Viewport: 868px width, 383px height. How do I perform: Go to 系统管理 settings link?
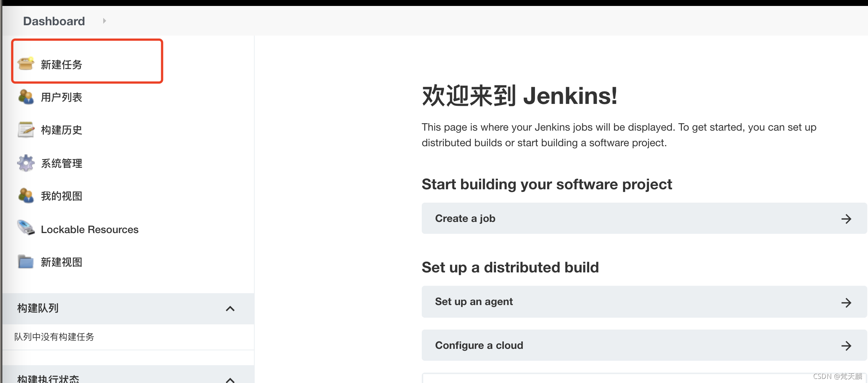pyautogui.click(x=62, y=163)
